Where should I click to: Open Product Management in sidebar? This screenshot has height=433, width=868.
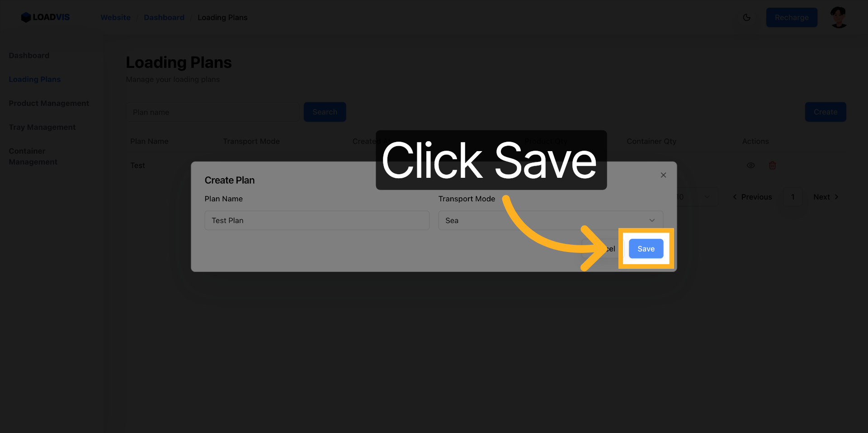point(49,103)
